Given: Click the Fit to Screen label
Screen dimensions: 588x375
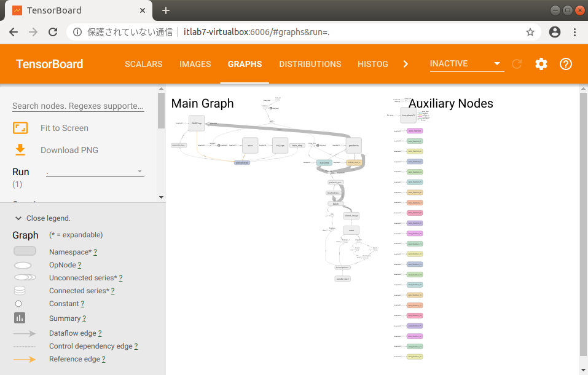Looking at the screenshot, I should pos(65,128).
